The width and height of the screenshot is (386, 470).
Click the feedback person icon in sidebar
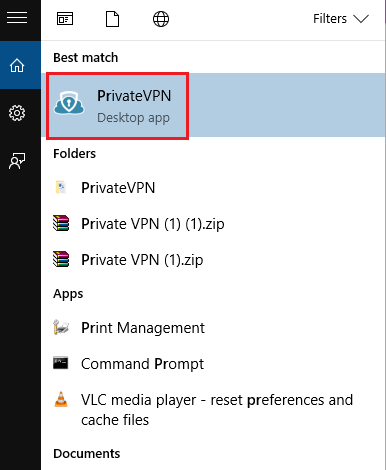click(17, 161)
